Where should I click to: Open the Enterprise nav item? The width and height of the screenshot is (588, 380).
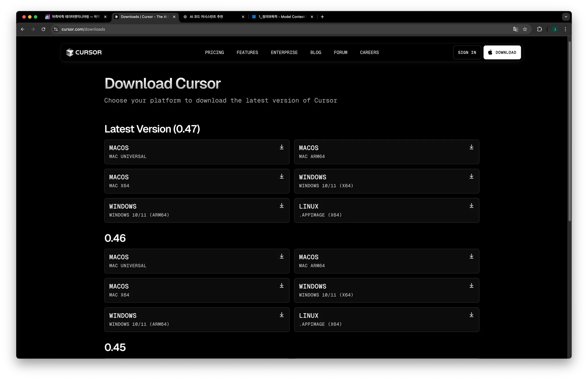[x=284, y=52]
